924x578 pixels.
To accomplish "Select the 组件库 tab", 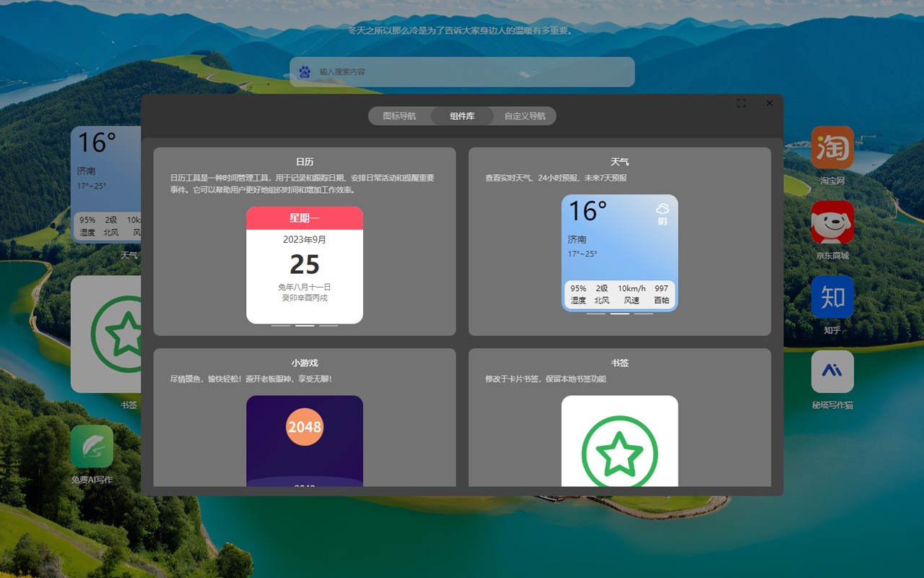I will (x=462, y=116).
